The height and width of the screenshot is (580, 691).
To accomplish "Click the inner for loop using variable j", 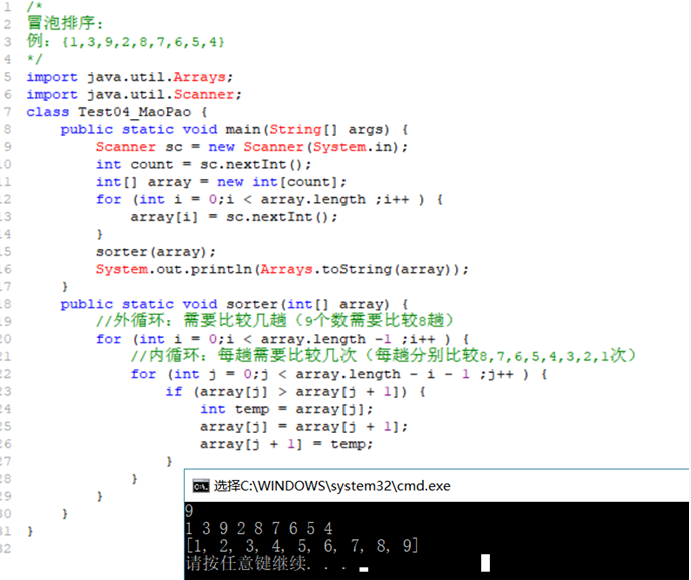I will pyautogui.click(x=339, y=374).
